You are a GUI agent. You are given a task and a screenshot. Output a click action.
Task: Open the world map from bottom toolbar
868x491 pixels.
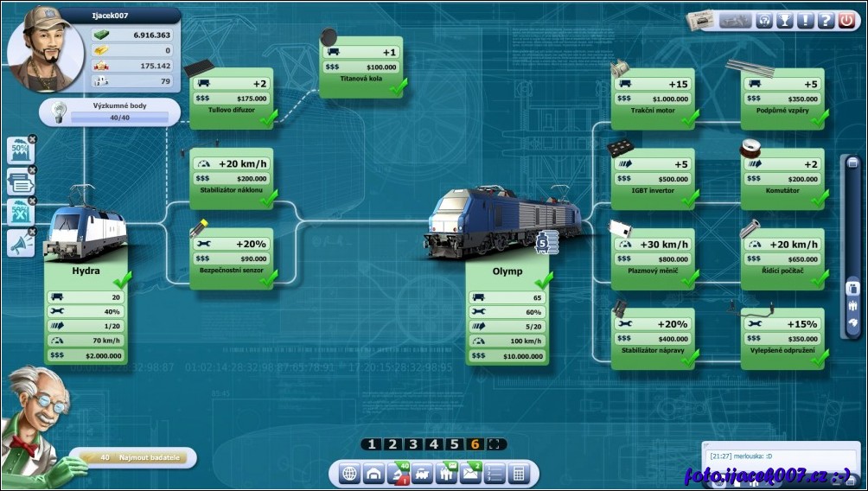tap(349, 474)
